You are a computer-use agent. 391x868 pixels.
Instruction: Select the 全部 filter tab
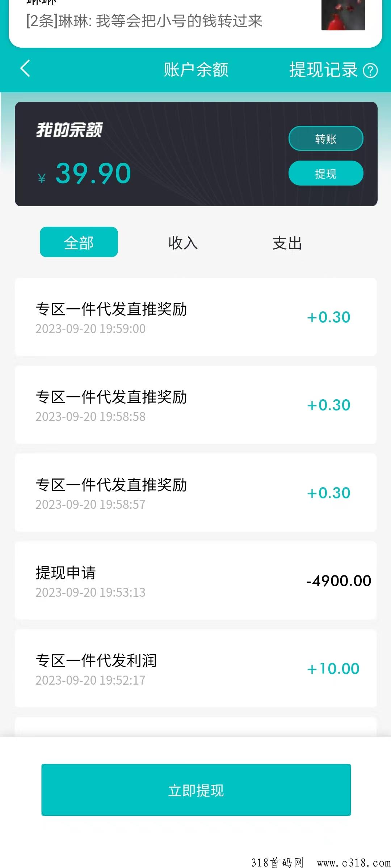click(x=79, y=242)
